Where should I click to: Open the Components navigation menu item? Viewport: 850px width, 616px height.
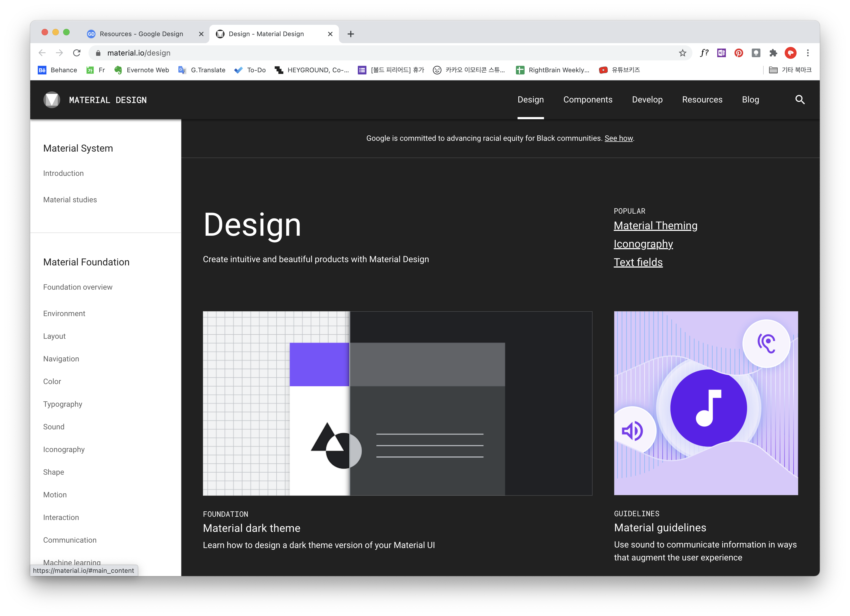pos(588,100)
